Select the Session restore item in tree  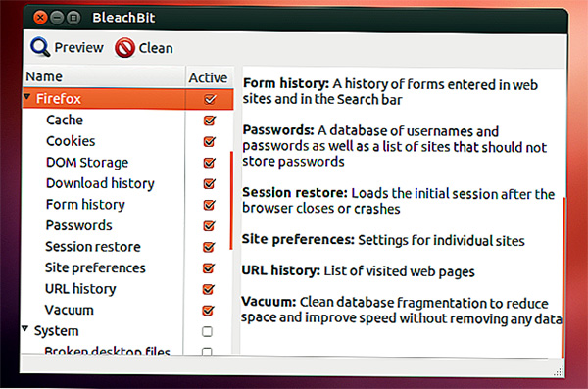pyautogui.click(x=93, y=247)
